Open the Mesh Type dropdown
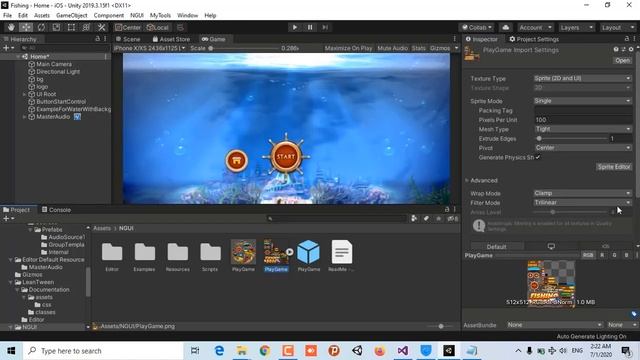The image size is (640, 360). coord(582,129)
